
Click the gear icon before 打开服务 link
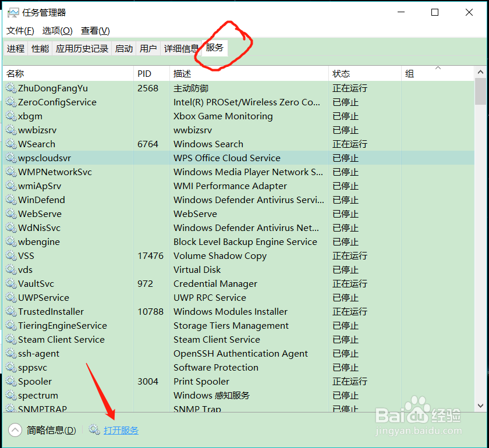click(x=94, y=429)
